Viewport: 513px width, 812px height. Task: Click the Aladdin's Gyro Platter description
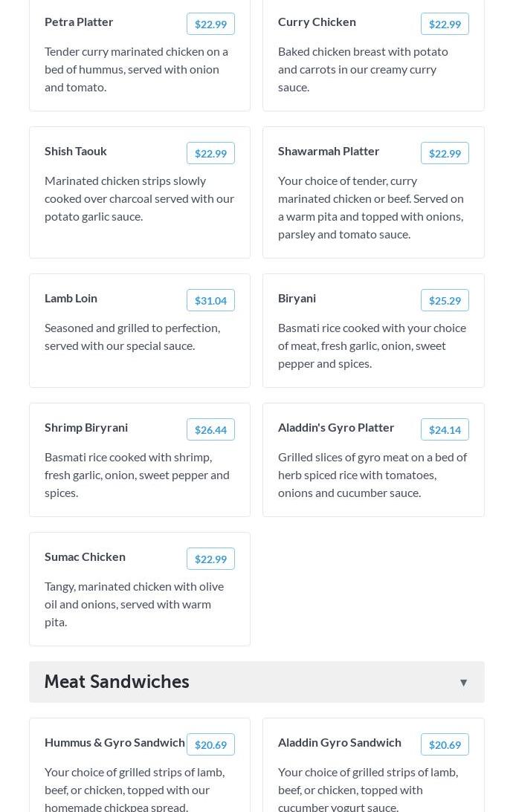click(372, 475)
